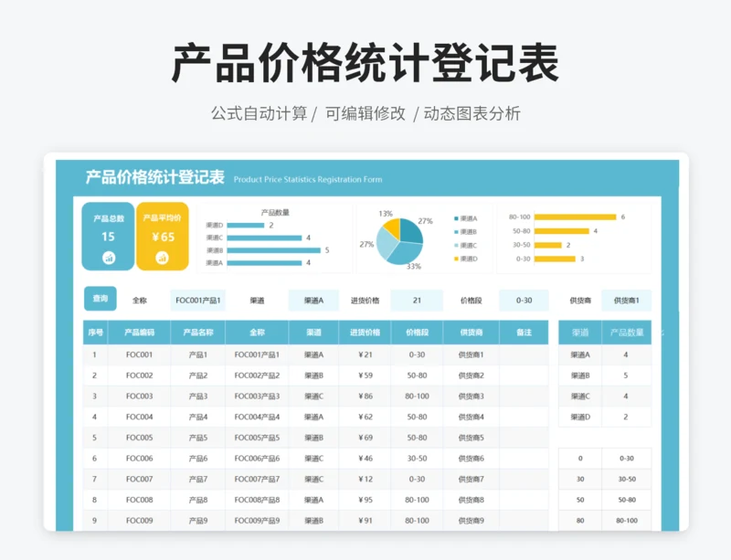Image resolution: width=731 pixels, height=560 pixels.
Task: Click the 产品数量 side table header
Action: pyautogui.click(x=627, y=333)
